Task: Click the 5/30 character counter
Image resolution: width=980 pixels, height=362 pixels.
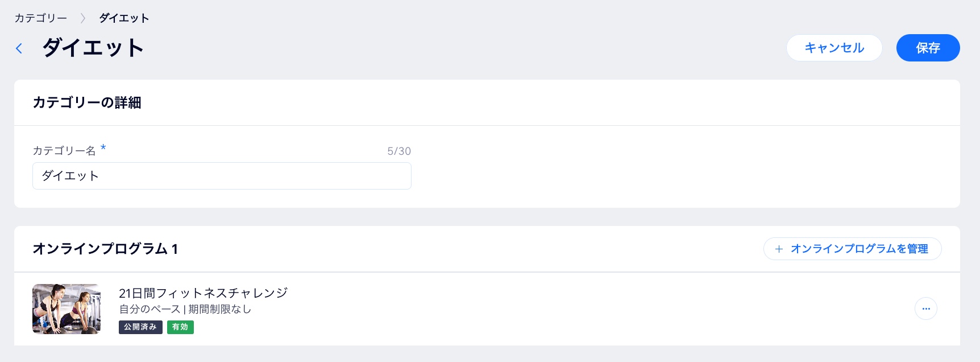Action: tap(399, 151)
